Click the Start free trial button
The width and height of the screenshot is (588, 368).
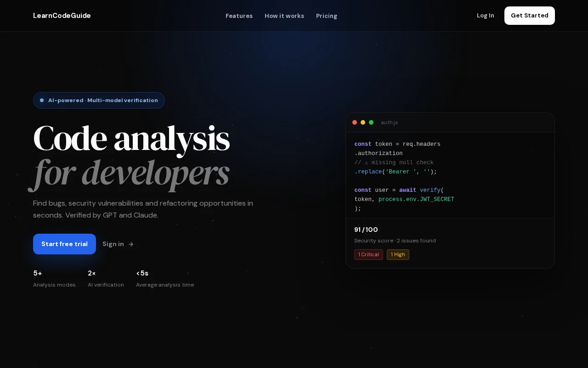click(64, 244)
